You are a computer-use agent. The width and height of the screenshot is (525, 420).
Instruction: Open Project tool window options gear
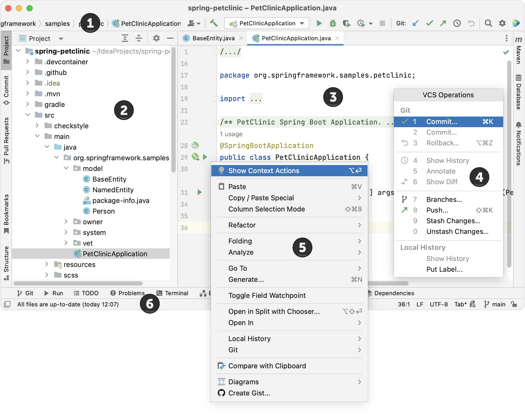(156, 38)
